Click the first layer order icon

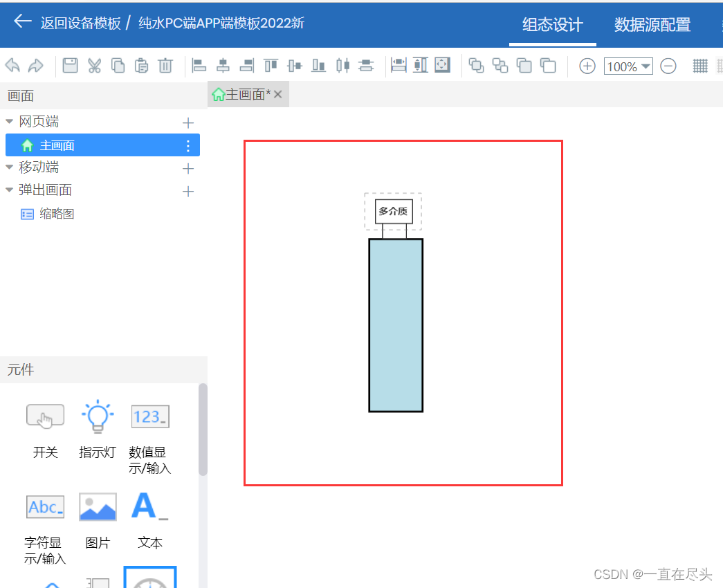[x=476, y=66]
